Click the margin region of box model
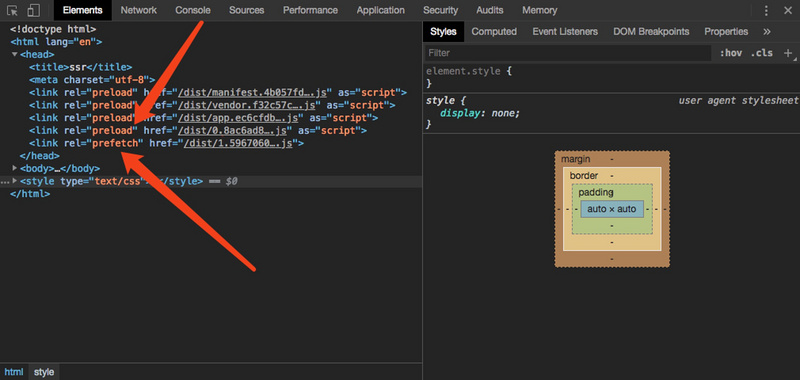 [x=576, y=159]
